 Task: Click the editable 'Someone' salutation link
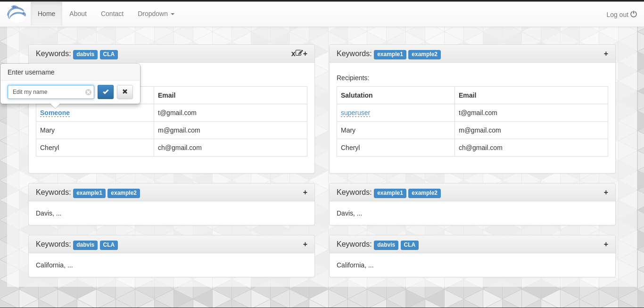click(x=55, y=113)
